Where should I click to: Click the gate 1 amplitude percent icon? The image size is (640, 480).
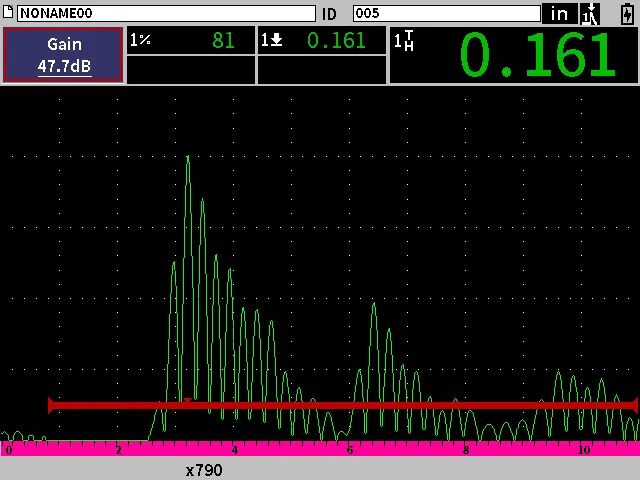pyautogui.click(x=140, y=40)
